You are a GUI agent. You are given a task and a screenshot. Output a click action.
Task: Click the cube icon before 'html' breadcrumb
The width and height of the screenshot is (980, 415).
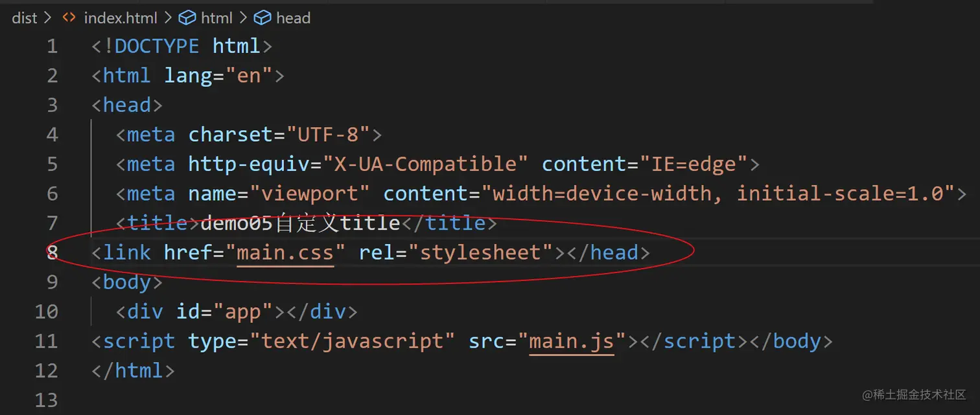187,18
